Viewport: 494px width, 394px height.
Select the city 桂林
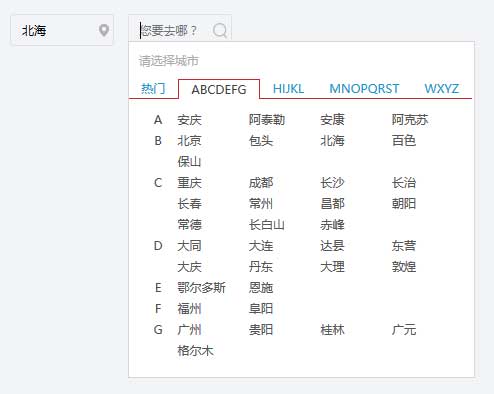(332, 330)
